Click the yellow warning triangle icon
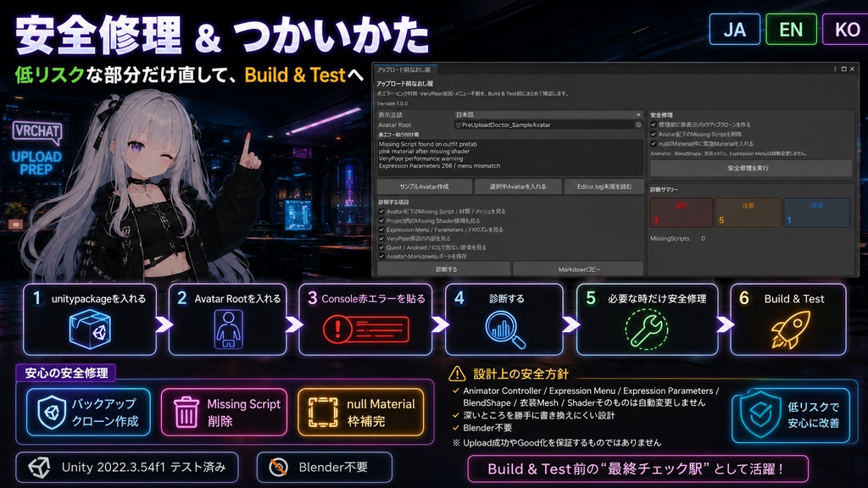 tap(457, 374)
